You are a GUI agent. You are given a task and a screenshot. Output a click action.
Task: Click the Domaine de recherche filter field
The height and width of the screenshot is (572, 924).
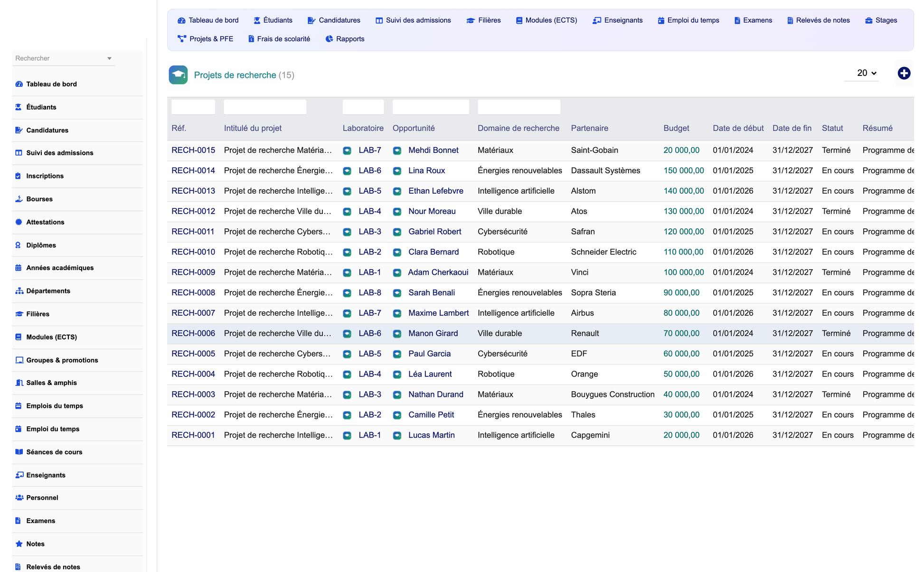tap(519, 107)
